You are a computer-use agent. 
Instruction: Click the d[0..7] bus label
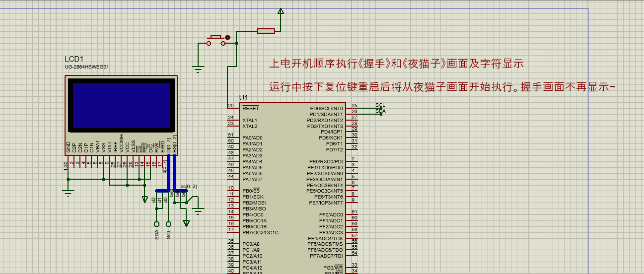[164, 166]
